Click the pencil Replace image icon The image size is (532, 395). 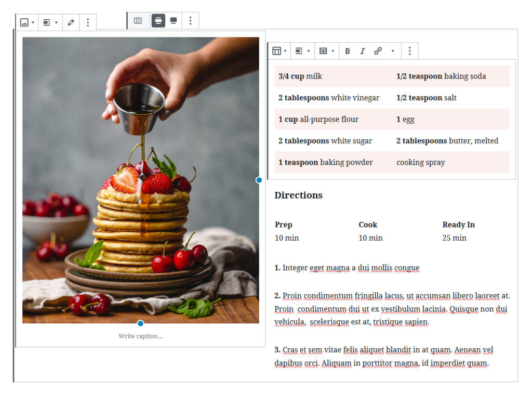[x=71, y=22]
